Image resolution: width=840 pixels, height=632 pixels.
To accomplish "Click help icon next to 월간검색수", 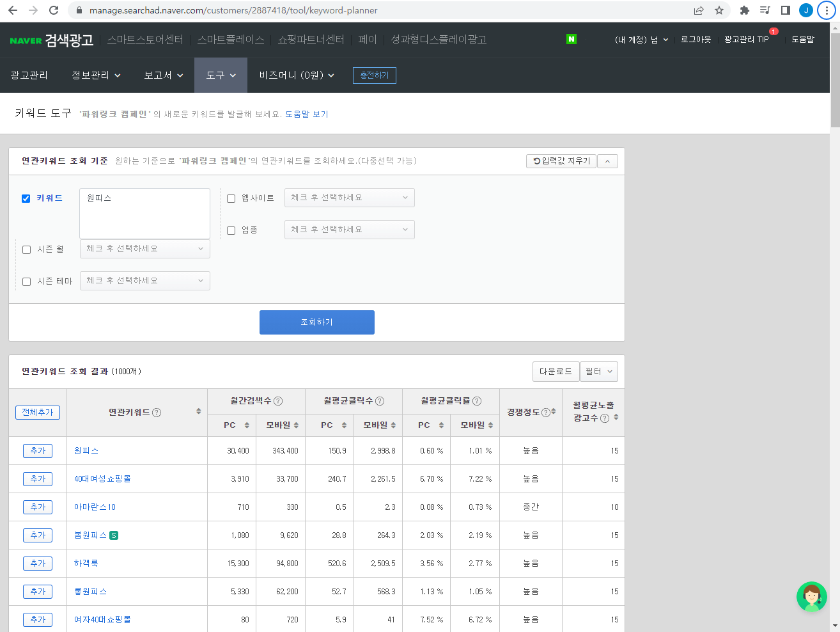I will [278, 401].
